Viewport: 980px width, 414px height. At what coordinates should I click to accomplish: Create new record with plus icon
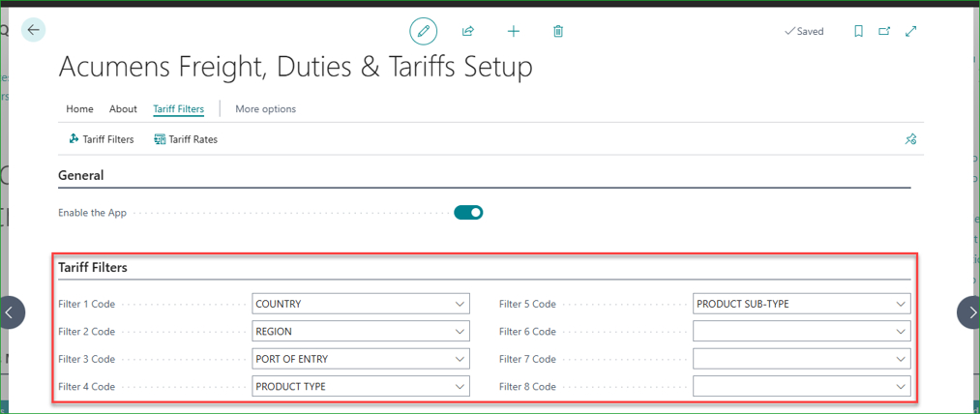(513, 31)
